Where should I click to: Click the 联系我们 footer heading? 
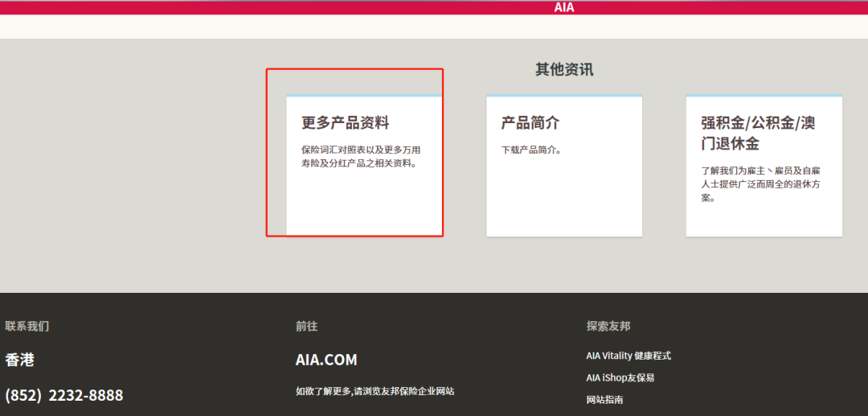tap(27, 326)
